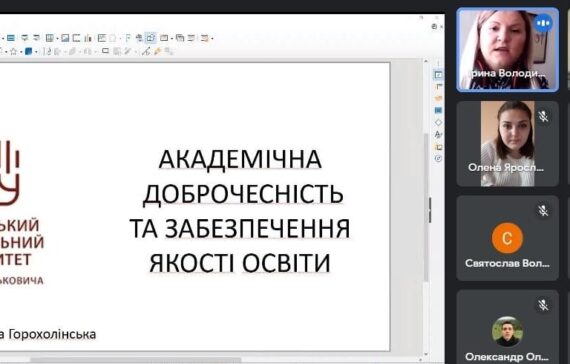This screenshot has height=364, width=570.
Task: Open the Shapes diamond deck in sidebar
Action: pyautogui.click(x=438, y=123)
